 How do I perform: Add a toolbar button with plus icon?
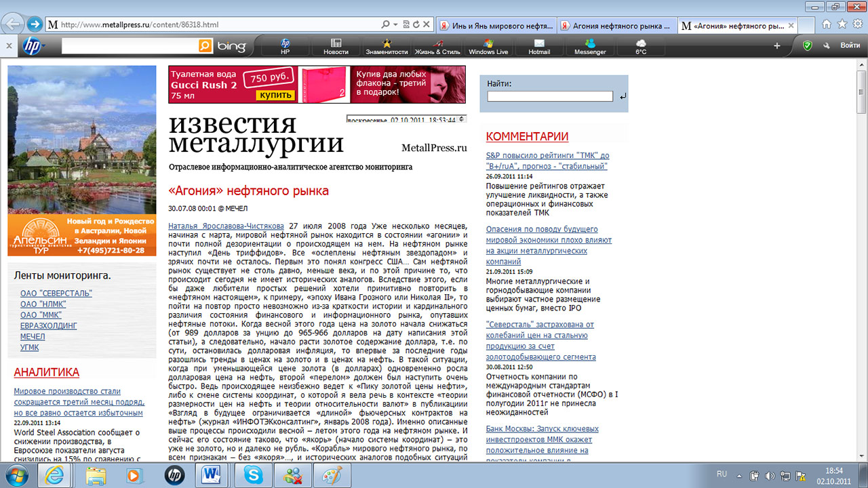click(777, 46)
